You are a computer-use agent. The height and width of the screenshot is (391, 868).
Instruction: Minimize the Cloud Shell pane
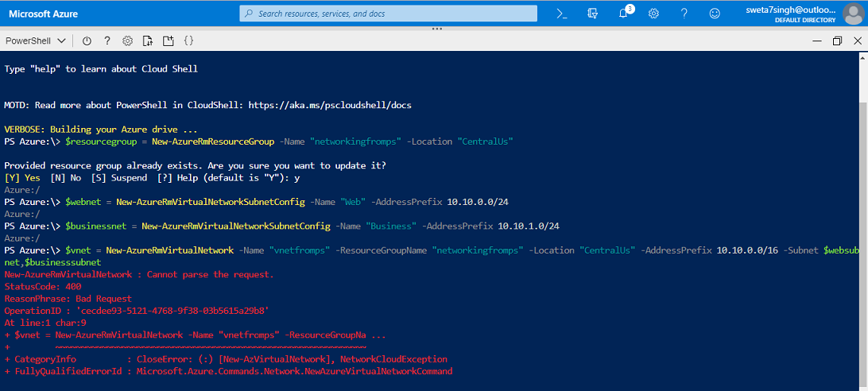click(x=817, y=41)
